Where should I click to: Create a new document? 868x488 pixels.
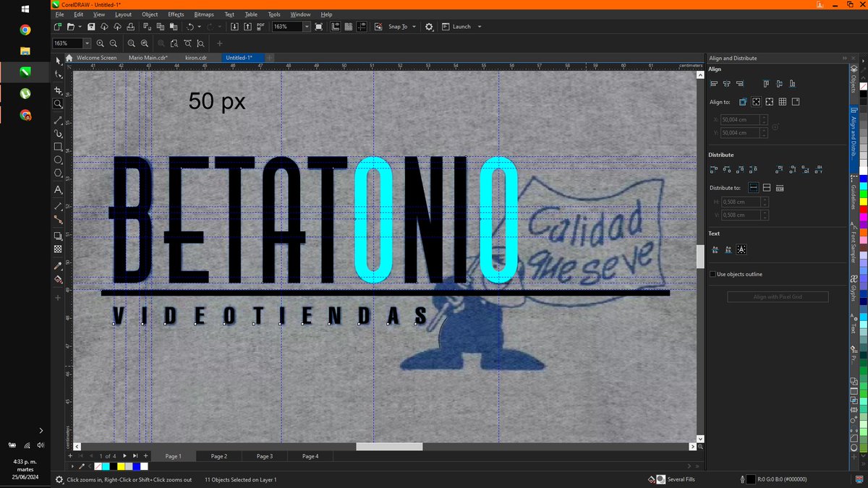(x=59, y=27)
